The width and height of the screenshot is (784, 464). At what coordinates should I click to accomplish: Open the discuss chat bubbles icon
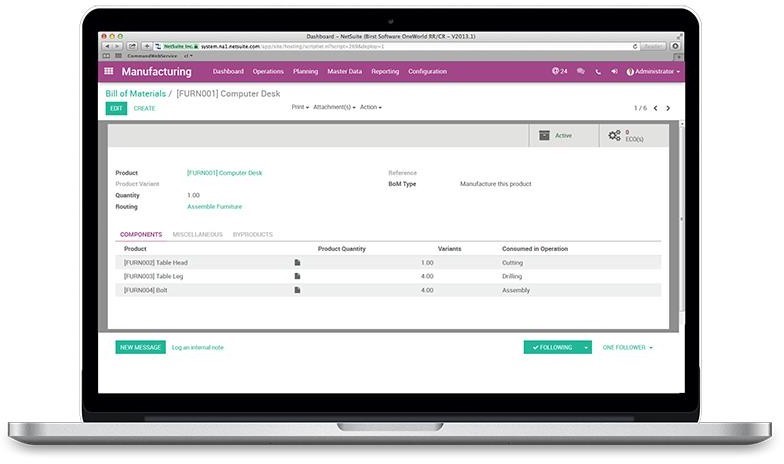[582, 72]
